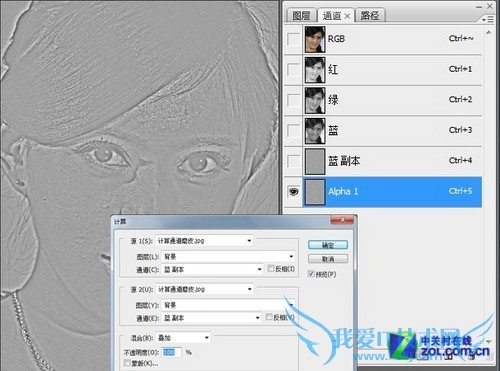
Task: Click the Ctrl+4 shortcut label
Action: [x=460, y=161]
